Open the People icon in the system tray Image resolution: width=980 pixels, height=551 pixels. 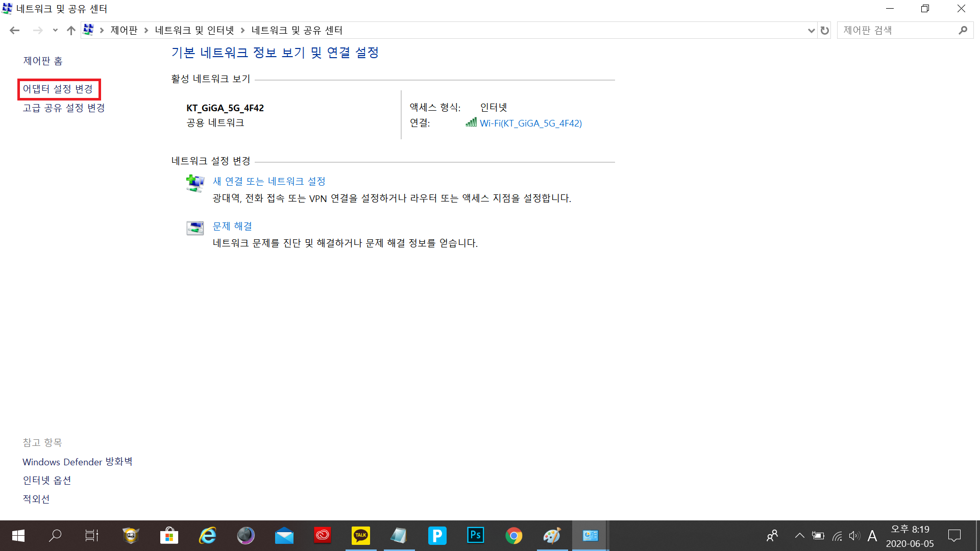pyautogui.click(x=772, y=536)
